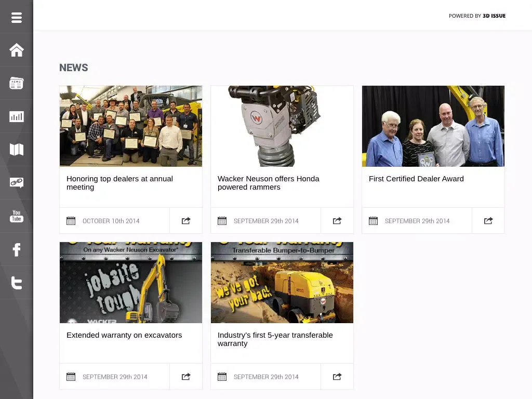Read 'Honoring top dealers at annual meeting'
Viewport: 532px width, 399px height.
pos(120,183)
